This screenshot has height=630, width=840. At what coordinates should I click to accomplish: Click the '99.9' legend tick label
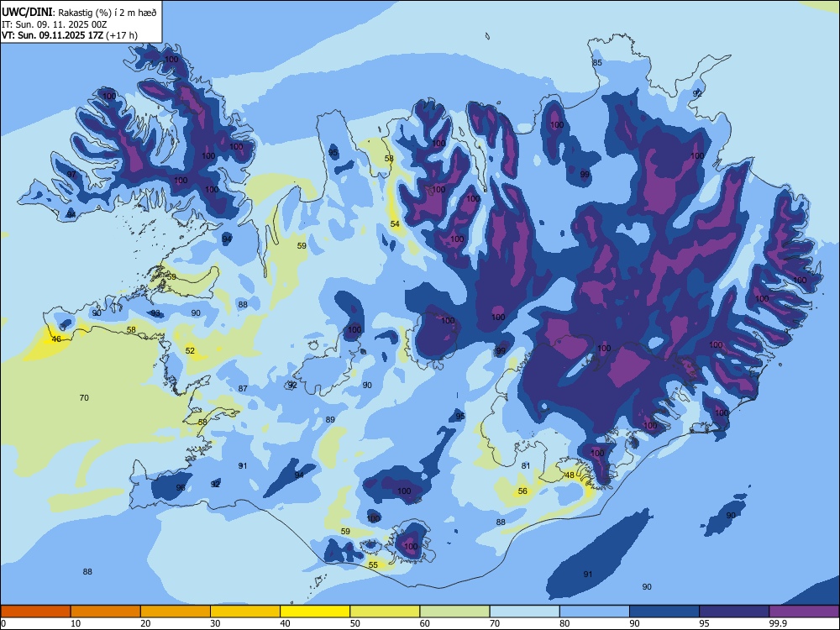778,623
